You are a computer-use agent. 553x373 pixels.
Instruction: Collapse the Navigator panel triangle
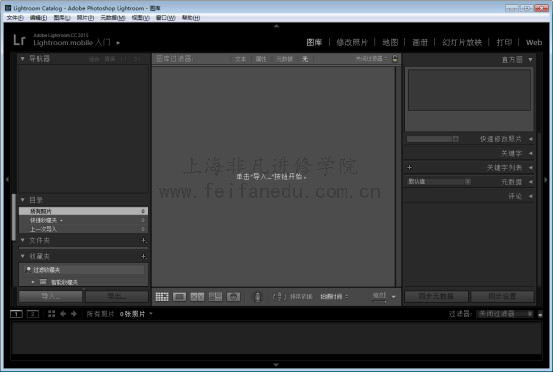[23, 59]
